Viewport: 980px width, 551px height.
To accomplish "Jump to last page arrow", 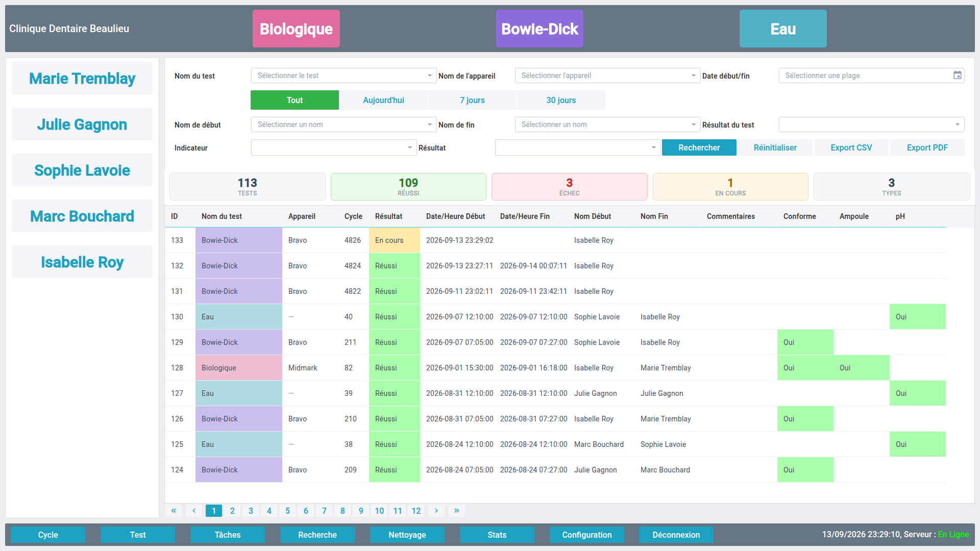I will coord(457,511).
